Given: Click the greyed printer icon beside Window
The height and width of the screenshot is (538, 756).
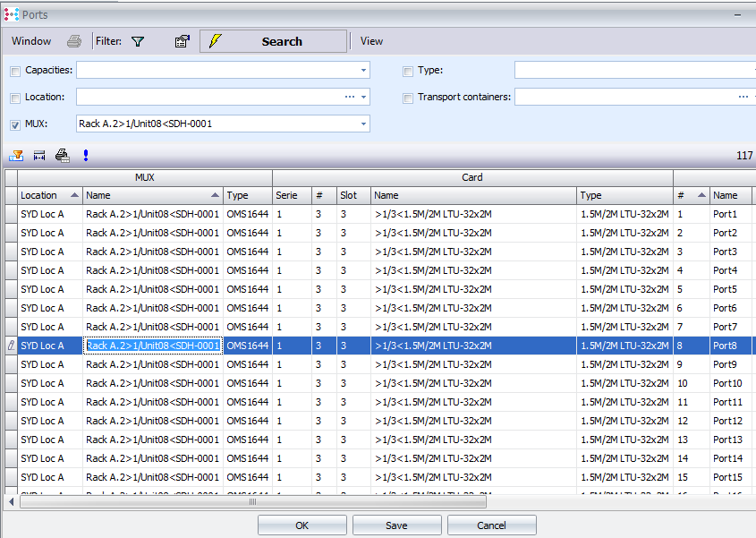Looking at the screenshot, I should 74,41.
